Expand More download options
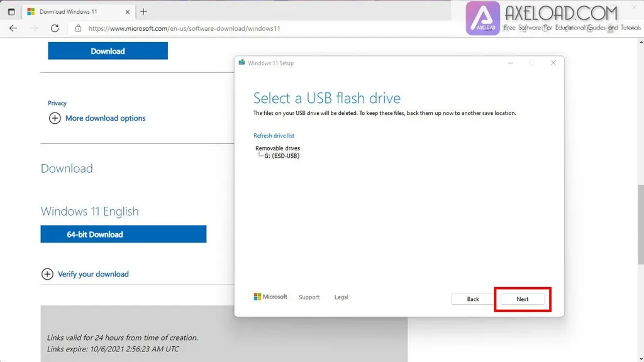The image size is (644, 362). [x=97, y=118]
